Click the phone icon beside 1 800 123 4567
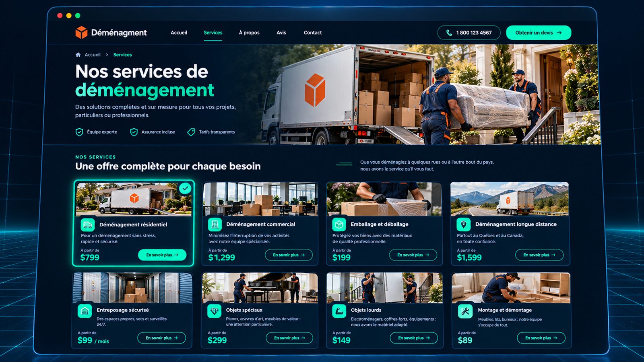 tap(449, 33)
